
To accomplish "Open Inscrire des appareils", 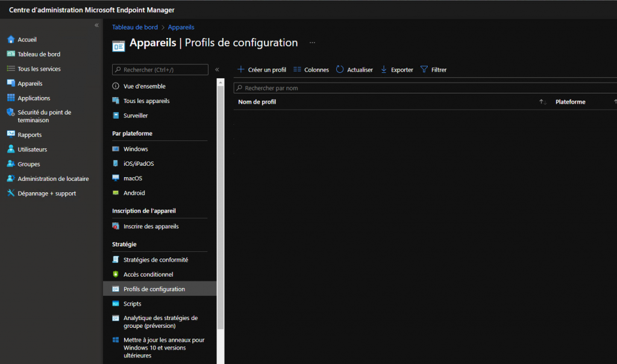I will (x=151, y=226).
